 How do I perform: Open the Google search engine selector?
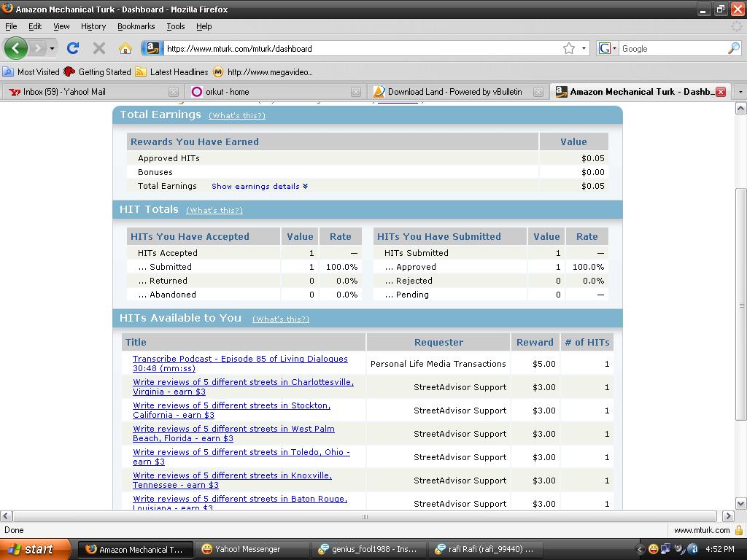tap(608, 48)
